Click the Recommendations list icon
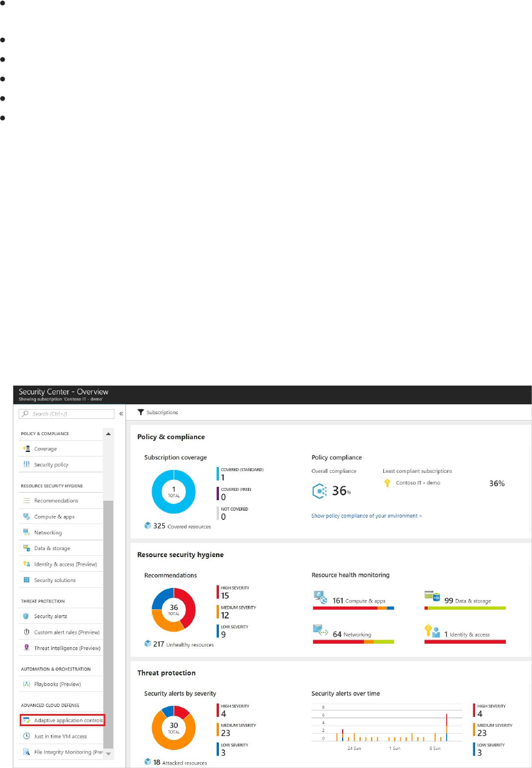532x768 pixels. coord(26,500)
